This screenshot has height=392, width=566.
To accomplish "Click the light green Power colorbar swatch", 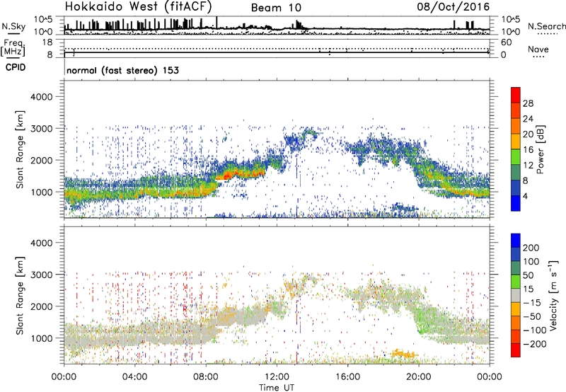I will [516, 157].
